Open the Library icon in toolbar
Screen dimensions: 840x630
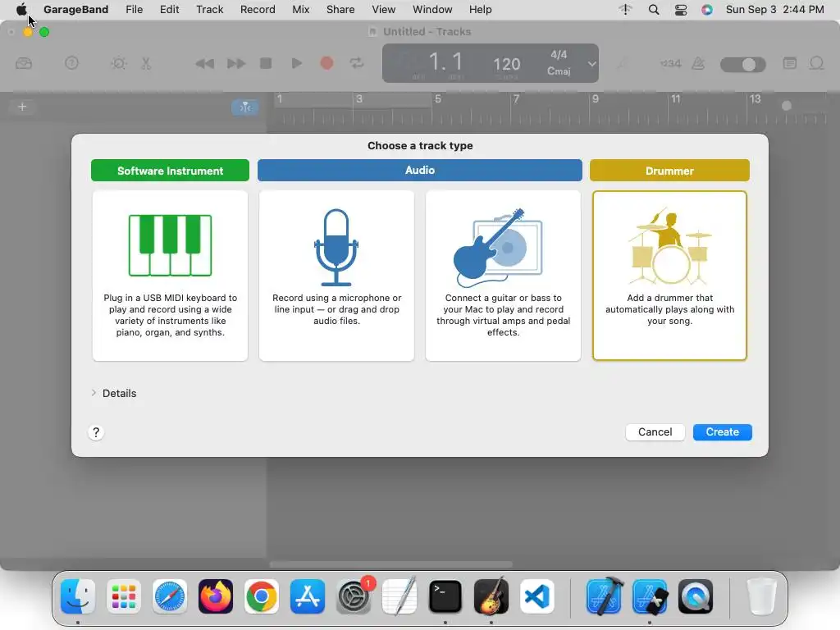click(x=24, y=64)
